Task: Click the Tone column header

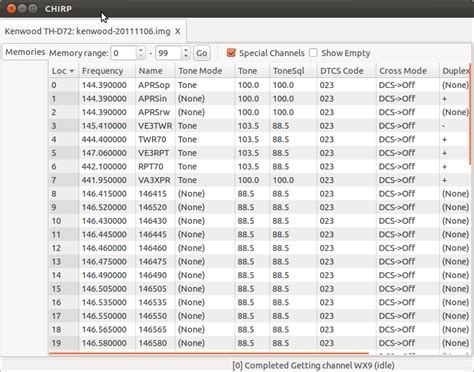Action: 252,71
